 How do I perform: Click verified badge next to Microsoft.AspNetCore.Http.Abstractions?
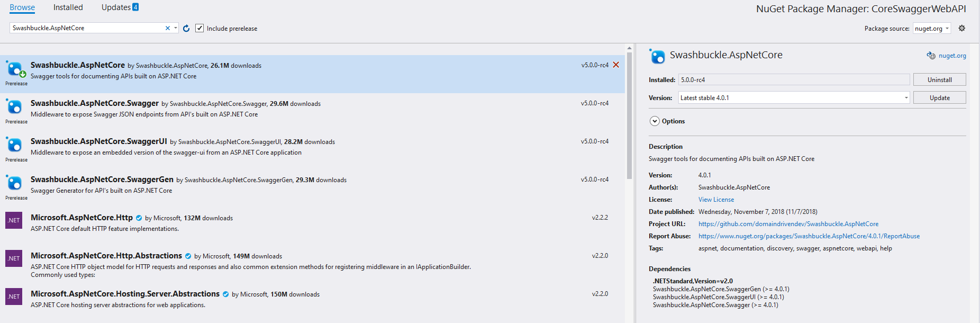coord(188,256)
